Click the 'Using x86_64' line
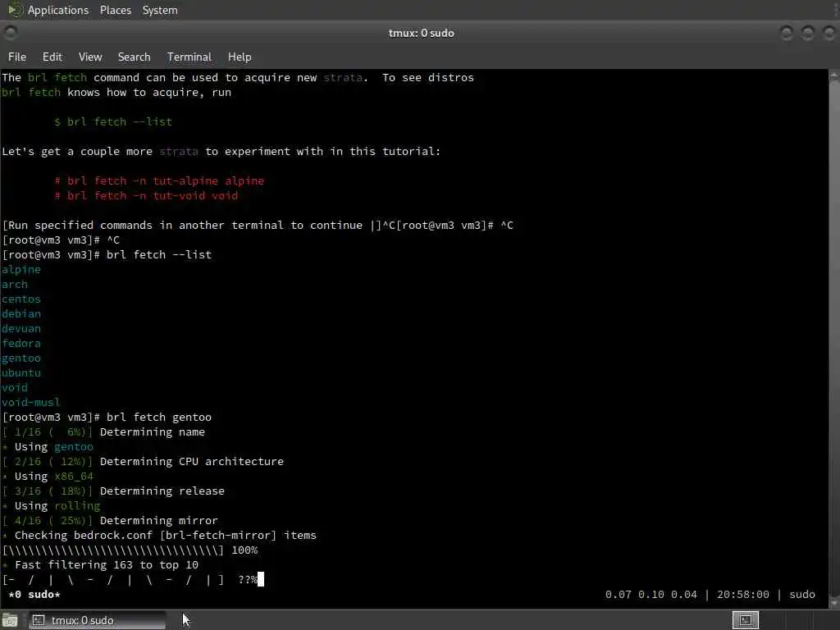 (x=48, y=477)
